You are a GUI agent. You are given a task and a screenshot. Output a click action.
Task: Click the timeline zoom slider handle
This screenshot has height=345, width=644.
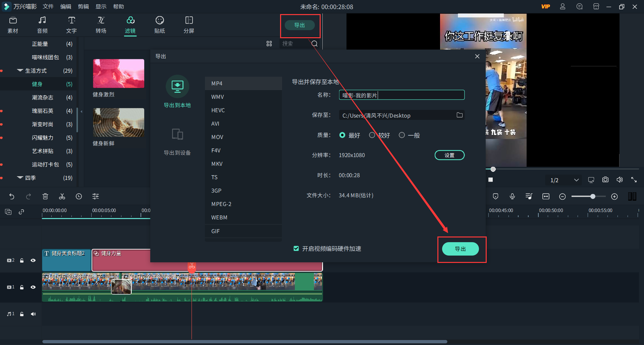click(x=593, y=197)
